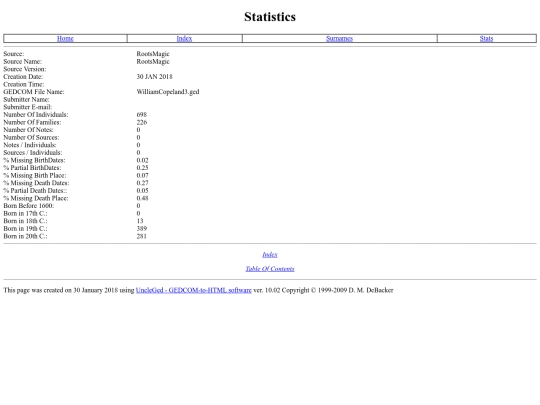Select the 'Source Name:' label

tap(23, 61)
